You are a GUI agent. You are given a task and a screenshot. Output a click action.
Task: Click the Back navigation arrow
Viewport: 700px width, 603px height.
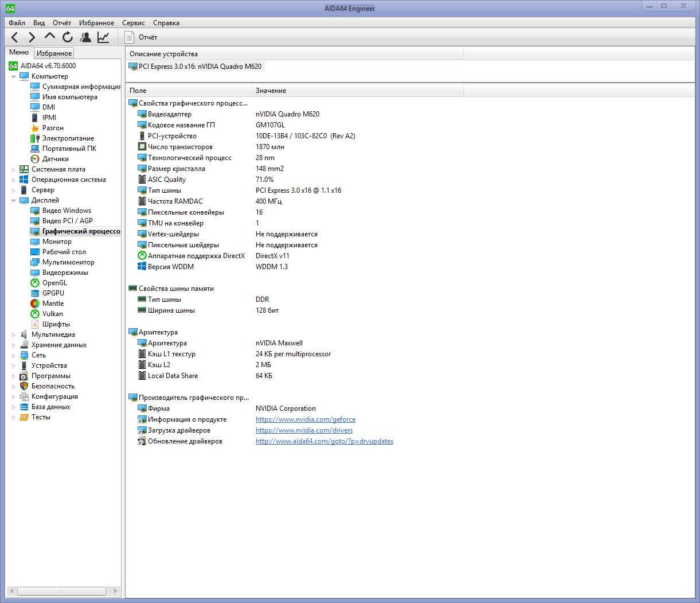click(x=15, y=37)
